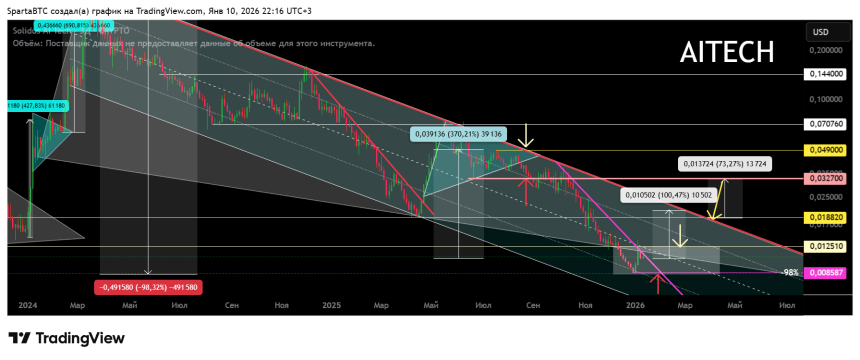Click the AITECH title text

point(727,53)
